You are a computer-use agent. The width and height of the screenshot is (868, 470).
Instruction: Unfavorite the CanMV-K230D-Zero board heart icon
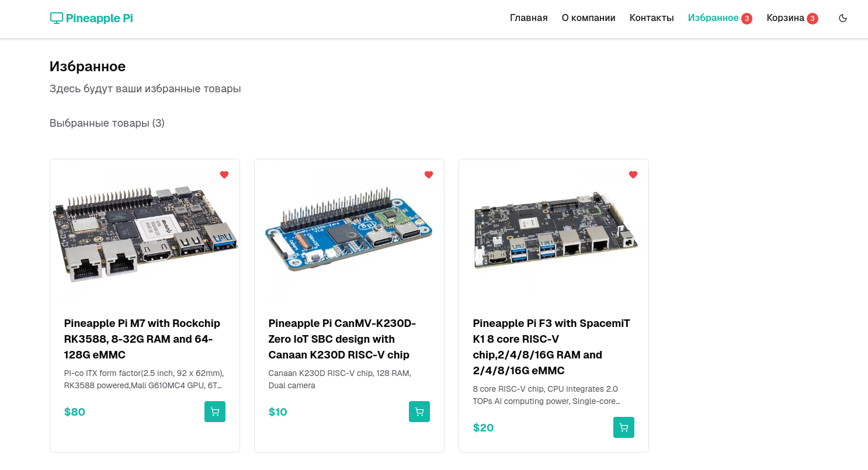(x=429, y=175)
